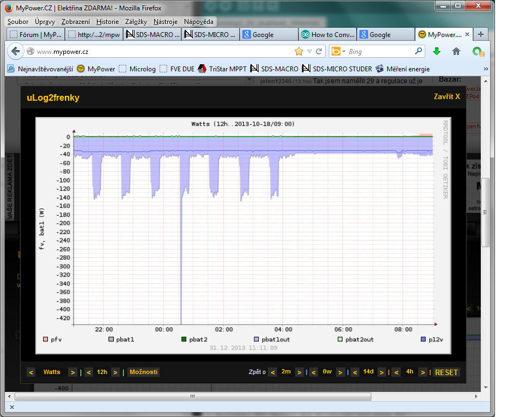Click next arrow right of Watts
The height and width of the screenshot is (417, 532).
72,372
